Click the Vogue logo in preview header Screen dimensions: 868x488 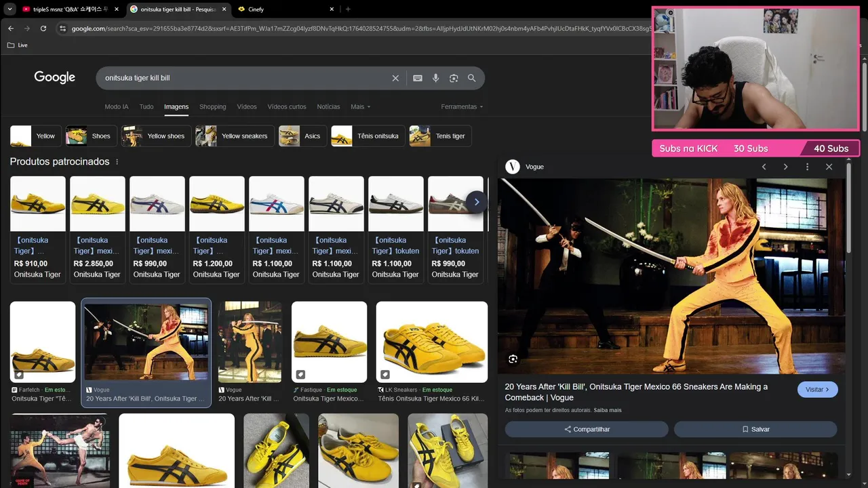click(513, 167)
